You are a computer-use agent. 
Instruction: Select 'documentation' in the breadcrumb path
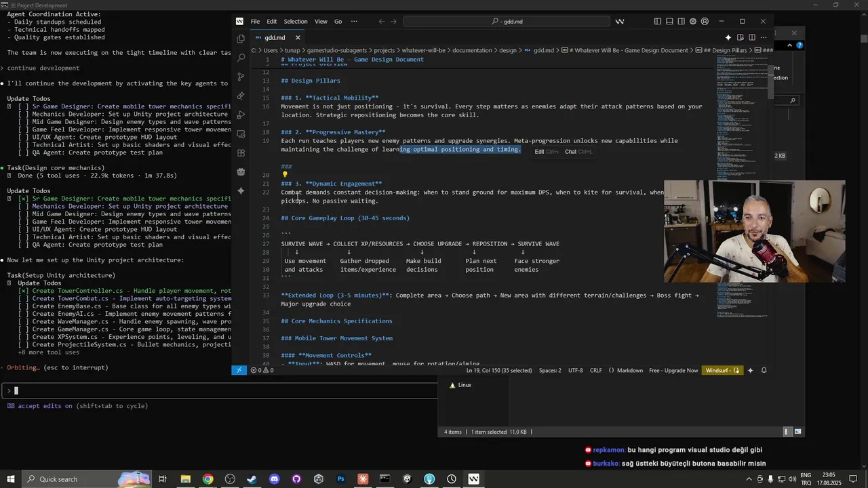473,50
